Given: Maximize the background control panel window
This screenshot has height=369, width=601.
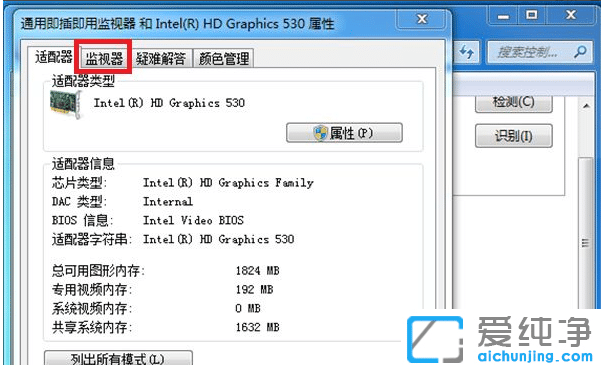Looking at the screenshot, I should tap(532, 15).
